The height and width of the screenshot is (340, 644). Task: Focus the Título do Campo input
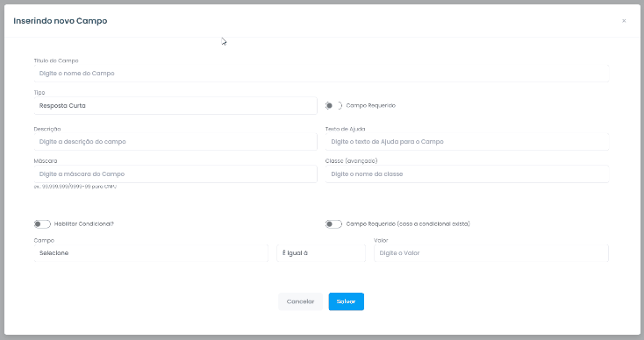[x=321, y=74]
